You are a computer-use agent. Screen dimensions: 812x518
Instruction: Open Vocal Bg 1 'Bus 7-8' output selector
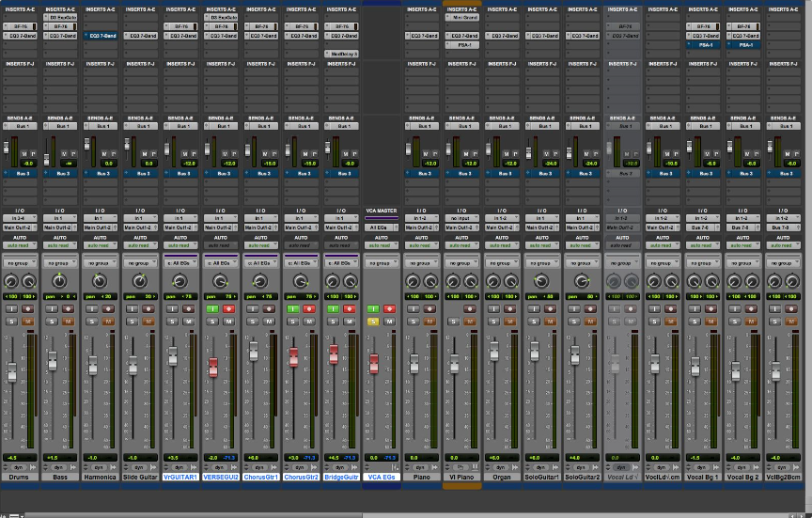click(x=702, y=228)
